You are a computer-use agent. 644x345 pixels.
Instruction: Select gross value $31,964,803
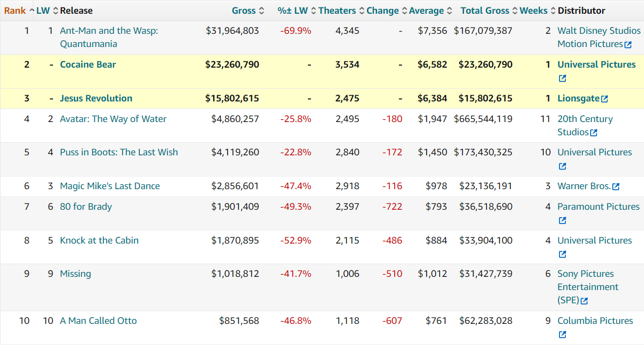click(x=232, y=31)
